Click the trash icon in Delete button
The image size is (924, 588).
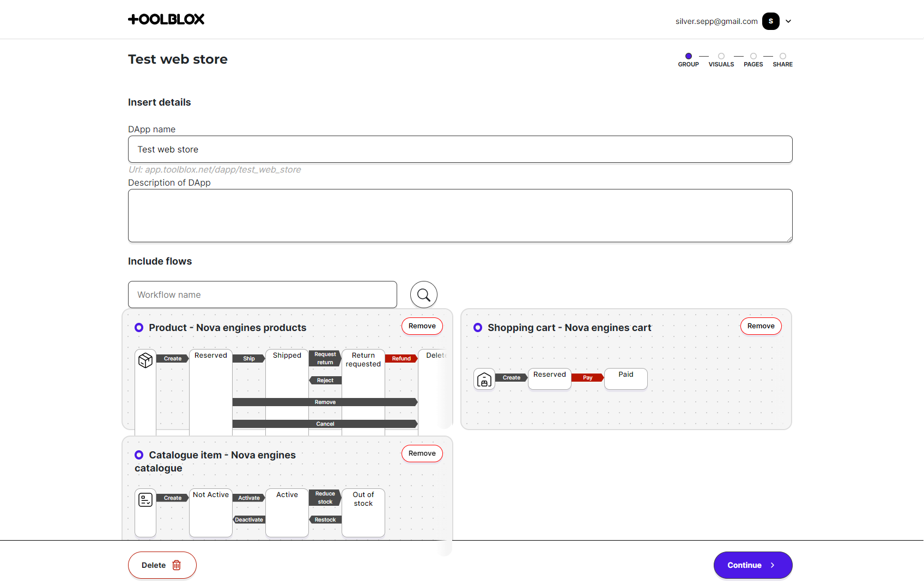click(x=177, y=565)
